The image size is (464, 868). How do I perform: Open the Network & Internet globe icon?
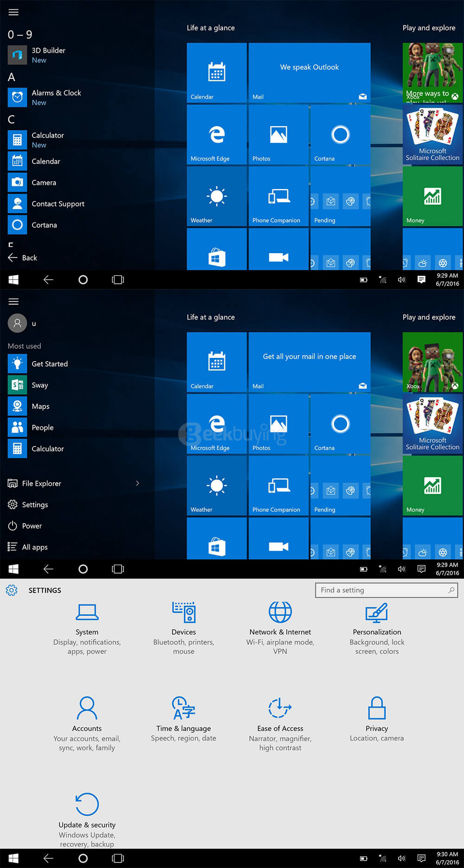click(280, 612)
